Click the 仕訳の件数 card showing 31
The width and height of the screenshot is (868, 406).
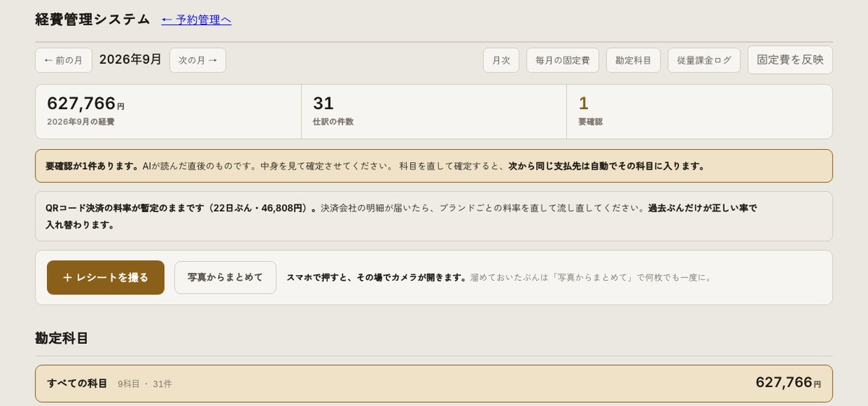434,111
